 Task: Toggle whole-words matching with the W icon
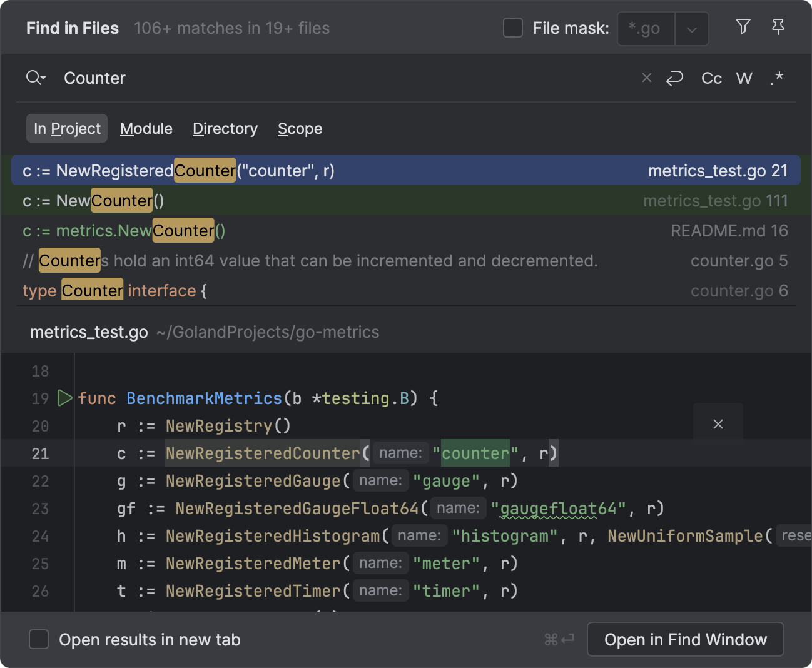744,78
